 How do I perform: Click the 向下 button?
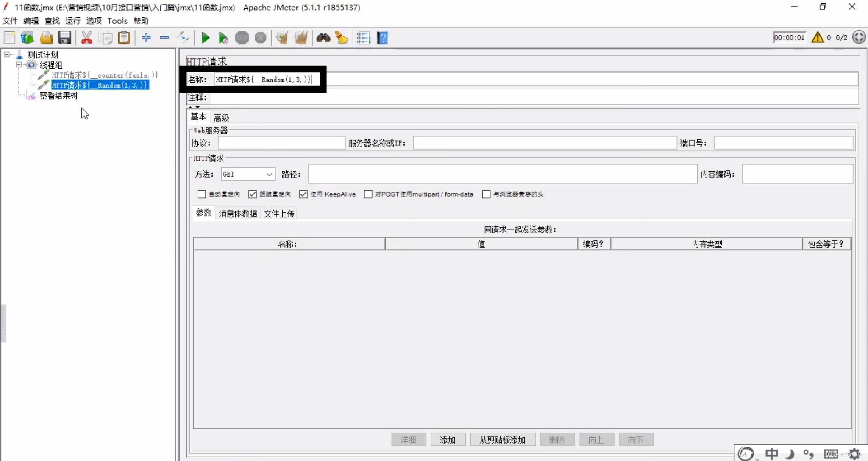[x=636, y=439]
